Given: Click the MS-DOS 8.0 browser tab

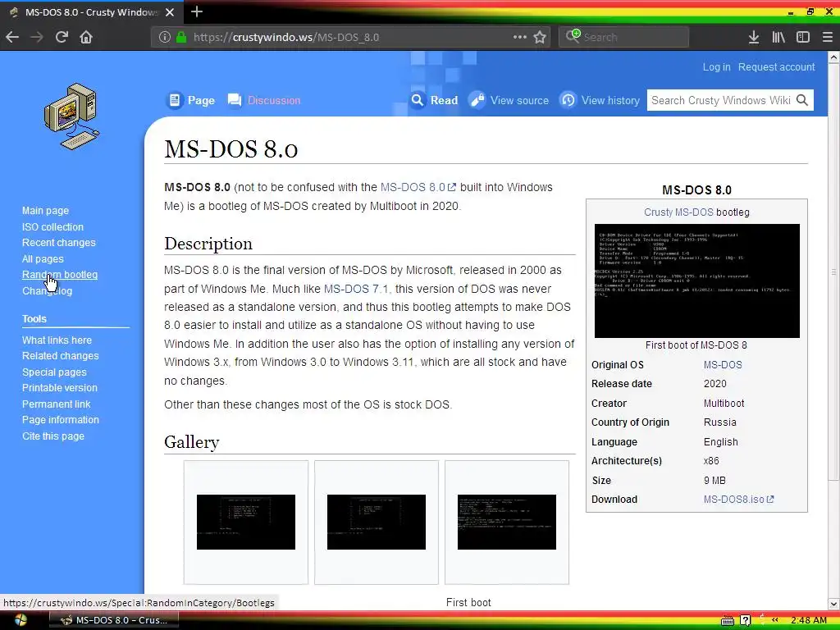Looking at the screenshot, I should (x=92, y=11).
